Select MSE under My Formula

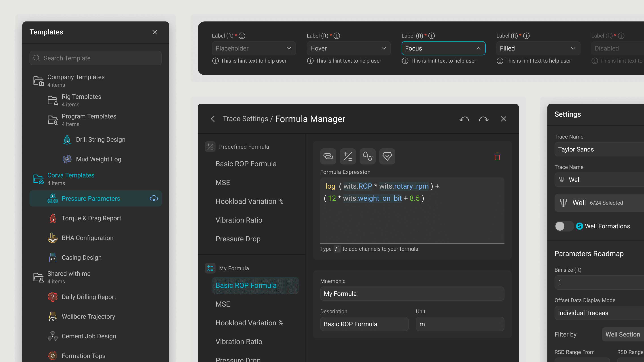coord(223,304)
